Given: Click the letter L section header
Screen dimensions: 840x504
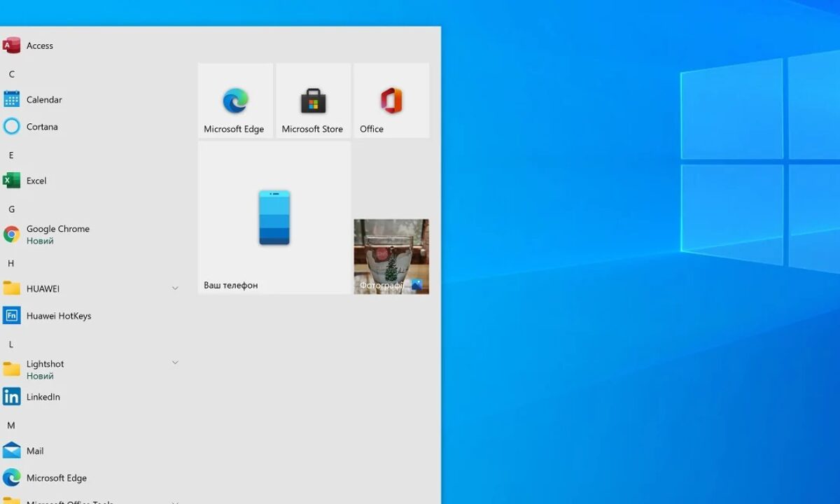Looking at the screenshot, I should pyautogui.click(x=11, y=344).
